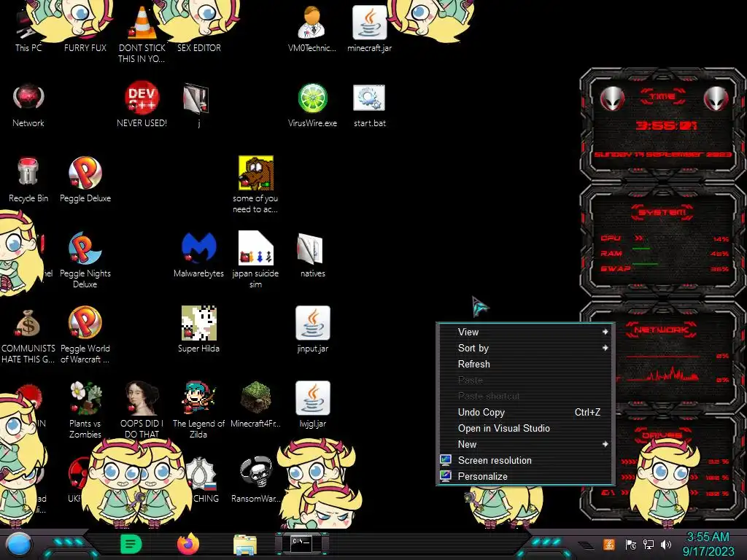Select the jinput.jar file icon

coord(312,330)
